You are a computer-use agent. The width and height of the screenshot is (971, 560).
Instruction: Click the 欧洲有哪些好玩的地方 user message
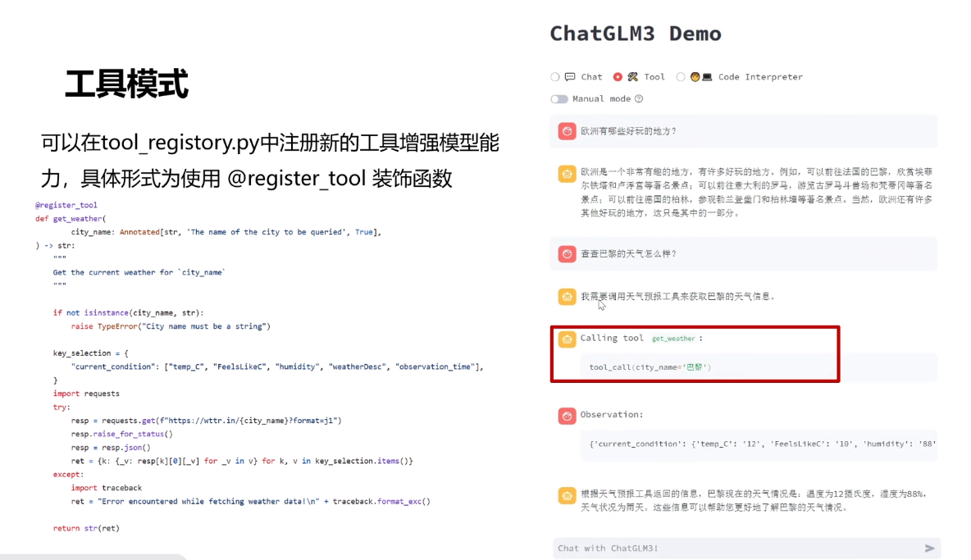click(628, 131)
